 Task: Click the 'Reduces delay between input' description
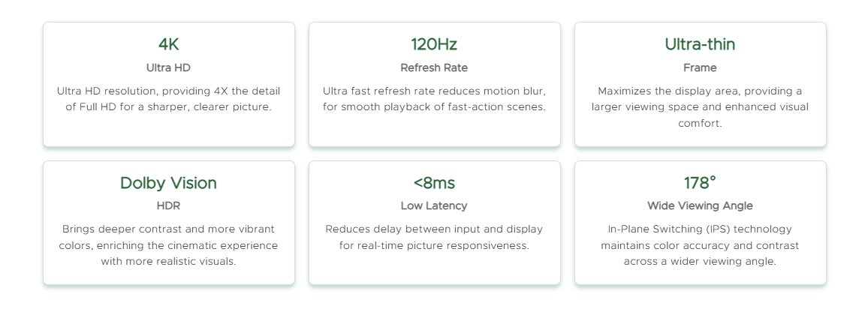(x=434, y=237)
